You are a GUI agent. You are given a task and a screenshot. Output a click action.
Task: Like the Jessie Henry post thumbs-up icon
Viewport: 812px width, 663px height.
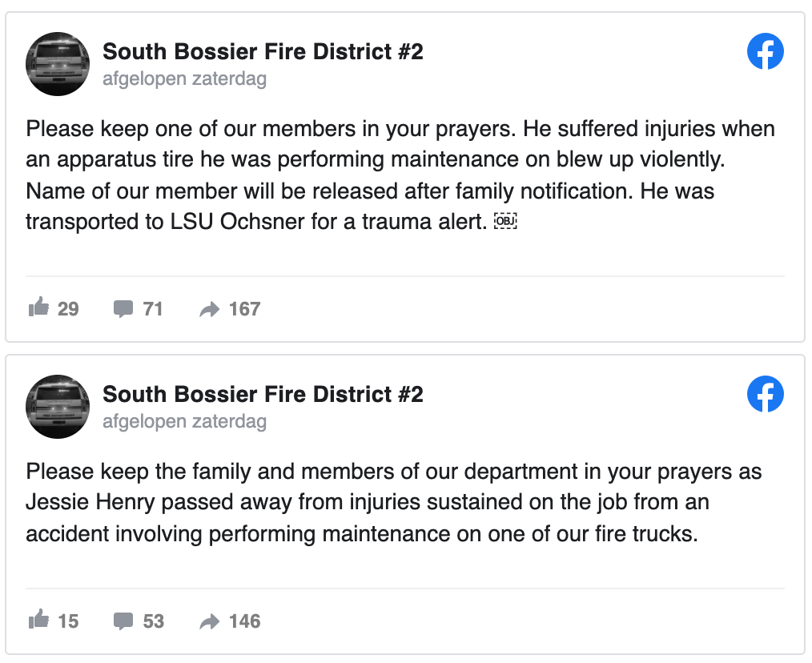pos(38,621)
